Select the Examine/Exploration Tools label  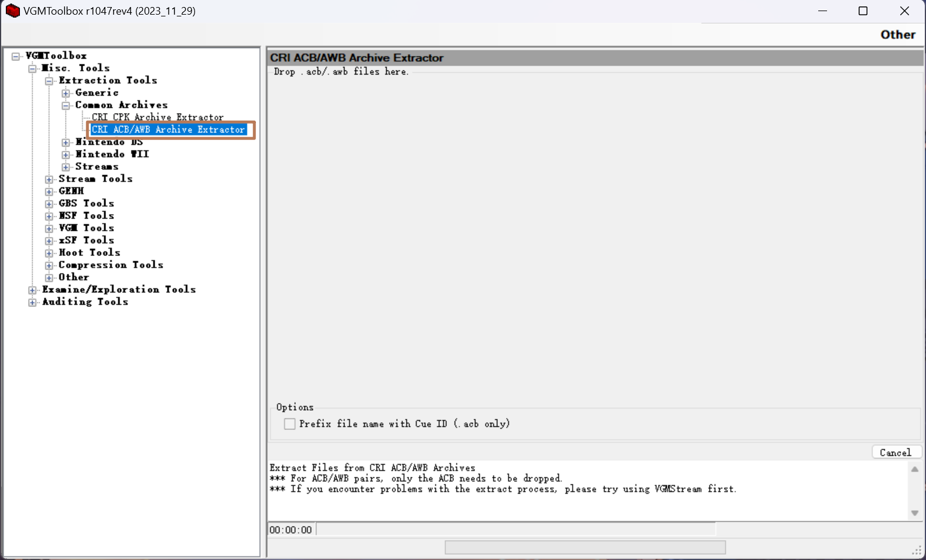119,289
